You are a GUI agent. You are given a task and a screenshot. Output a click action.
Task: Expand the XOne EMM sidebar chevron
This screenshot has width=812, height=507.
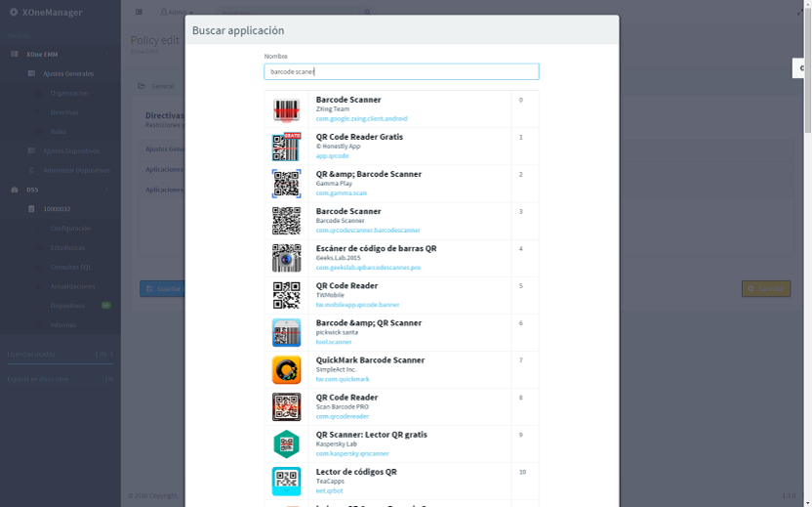(106, 54)
